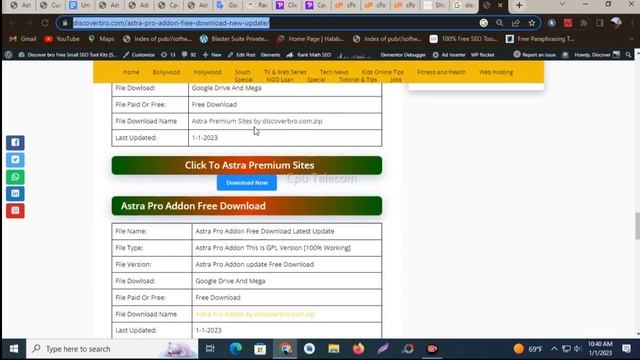Open the Chrome profile avatar
The image size is (640, 360).
click(616, 23)
